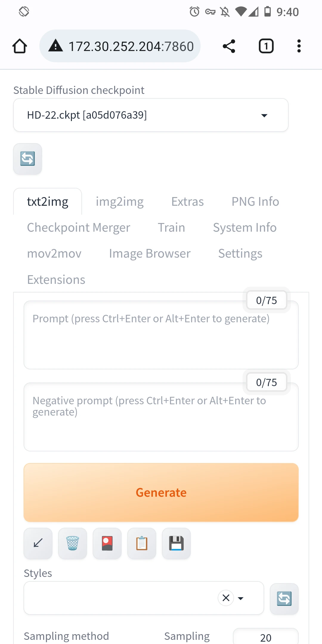Screen dimensions: 322x644
Task: Click the red card extra networks icon
Action: (x=107, y=543)
